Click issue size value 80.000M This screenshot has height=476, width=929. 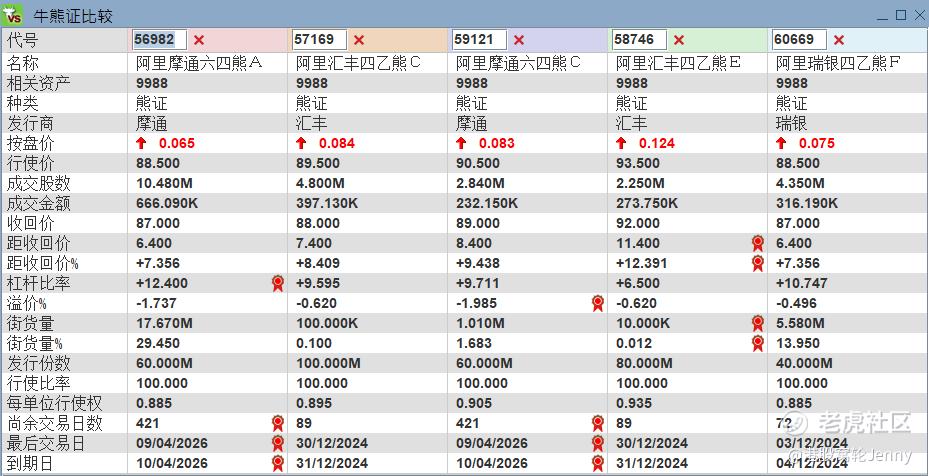(x=645, y=363)
